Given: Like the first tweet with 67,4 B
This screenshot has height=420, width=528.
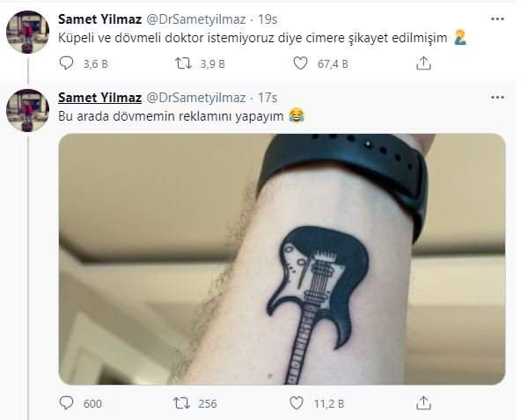Looking at the screenshot, I should pos(303,63).
